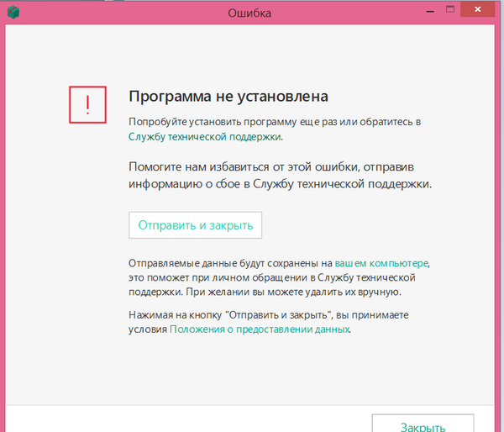Screen dimensions: 504x432
Task: Click the "Отправить и закрыть" button
Action: point(195,225)
